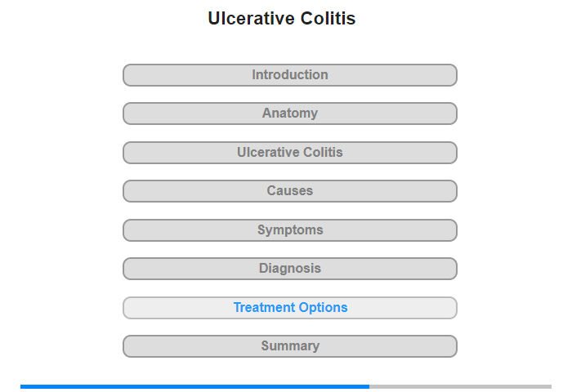The width and height of the screenshot is (572, 392).
Task: Click the blue filled part of progress bar
Action: coord(194,386)
